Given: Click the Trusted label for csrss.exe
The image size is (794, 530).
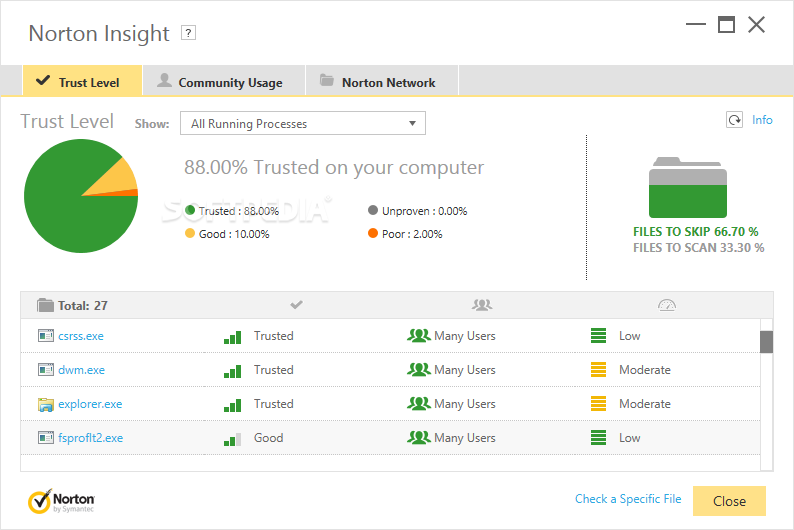Looking at the screenshot, I should point(273,336).
